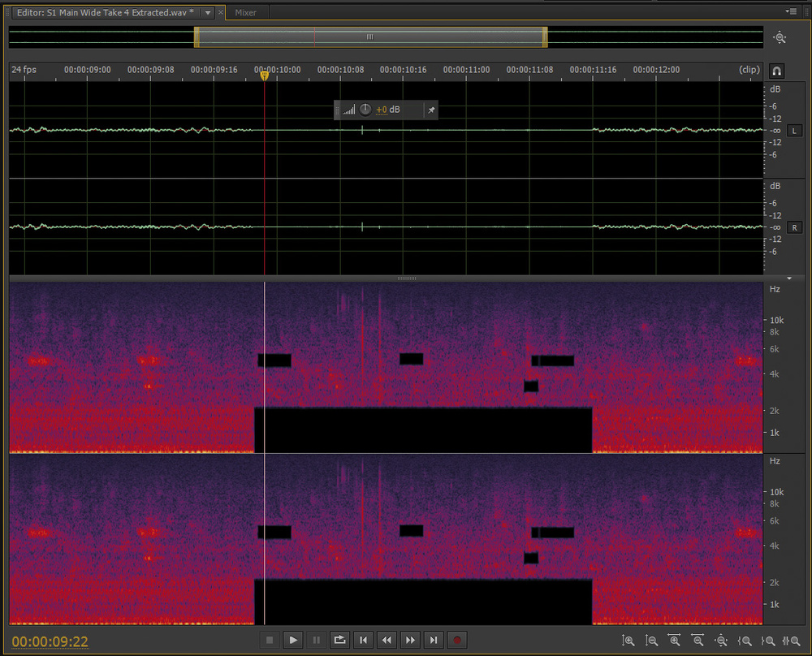
Task: Toggle the left channel L button
Action: (x=795, y=131)
